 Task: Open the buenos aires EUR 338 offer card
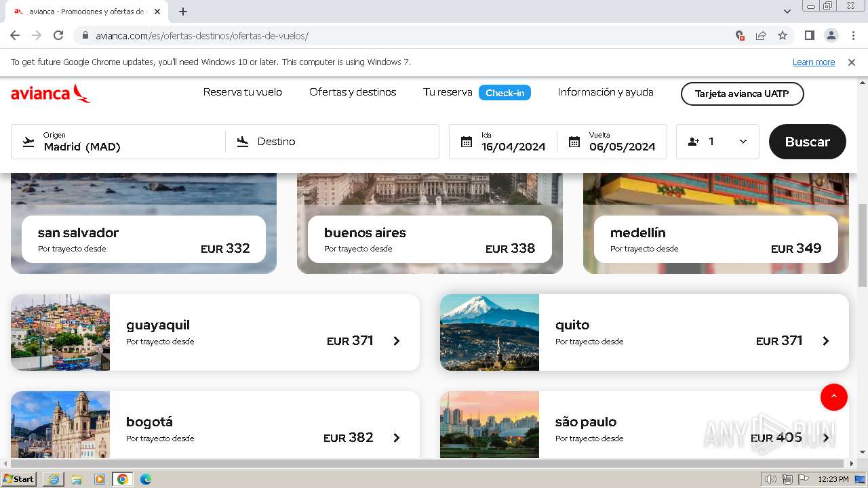[x=430, y=239]
